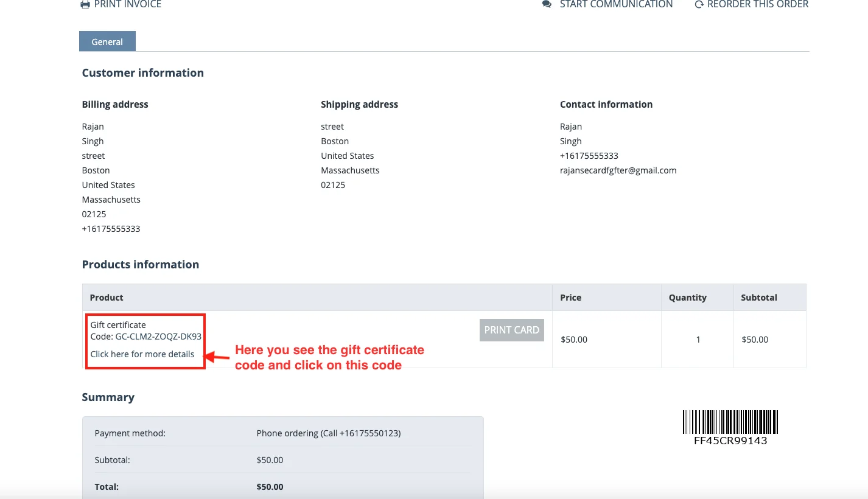Switch to the General tab
The height and width of the screenshot is (499, 868).
point(107,42)
